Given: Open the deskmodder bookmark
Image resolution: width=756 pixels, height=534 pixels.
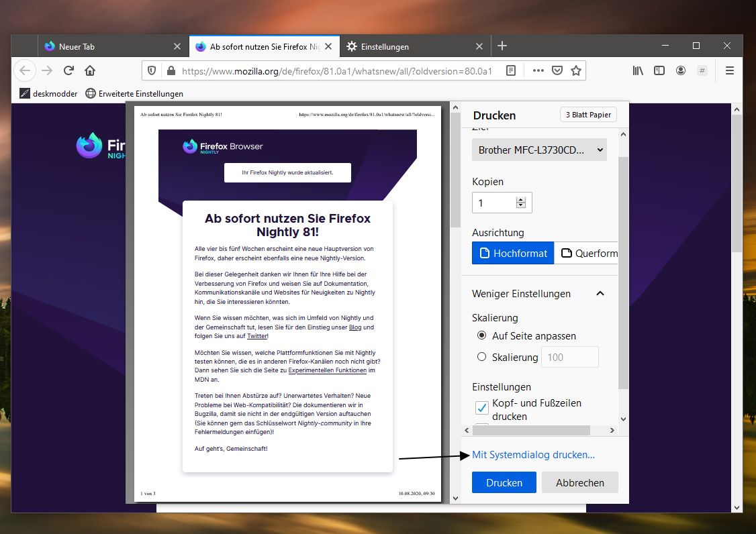Looking at the screenshot, I should [48, 93].
